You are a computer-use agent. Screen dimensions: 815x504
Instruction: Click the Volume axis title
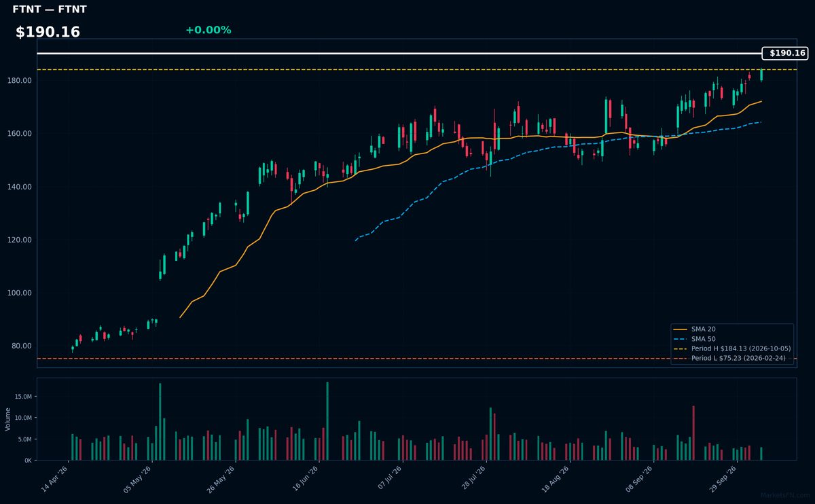pos(7,419)
